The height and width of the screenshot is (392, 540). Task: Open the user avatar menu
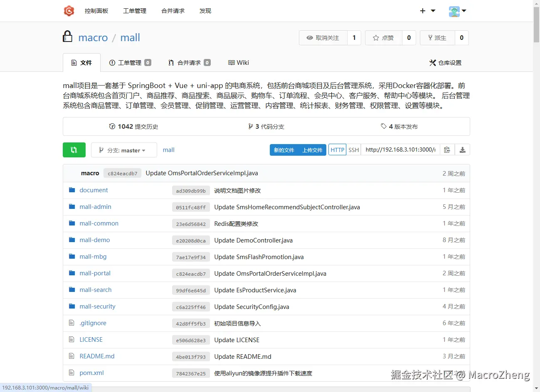(x=457, y=11)
